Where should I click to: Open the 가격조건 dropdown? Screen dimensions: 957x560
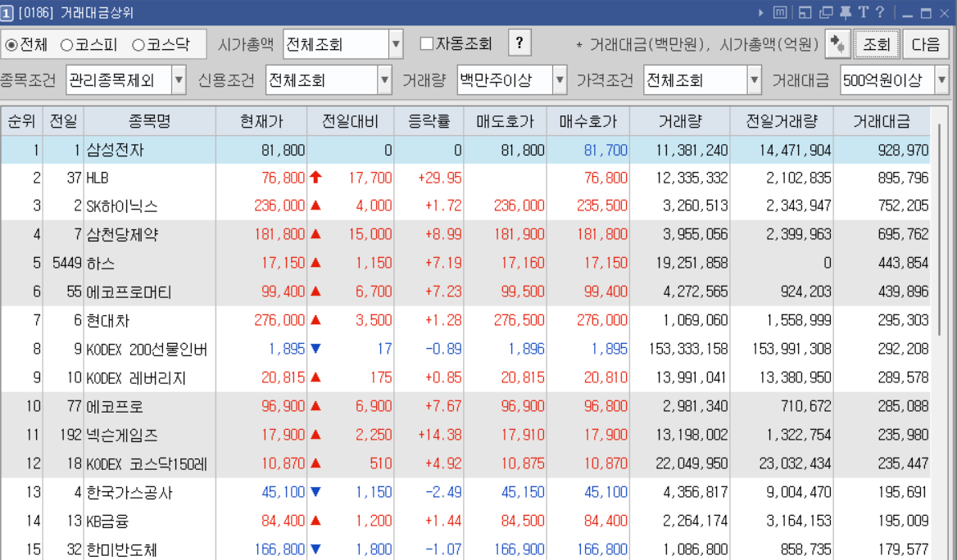point(755,80)
